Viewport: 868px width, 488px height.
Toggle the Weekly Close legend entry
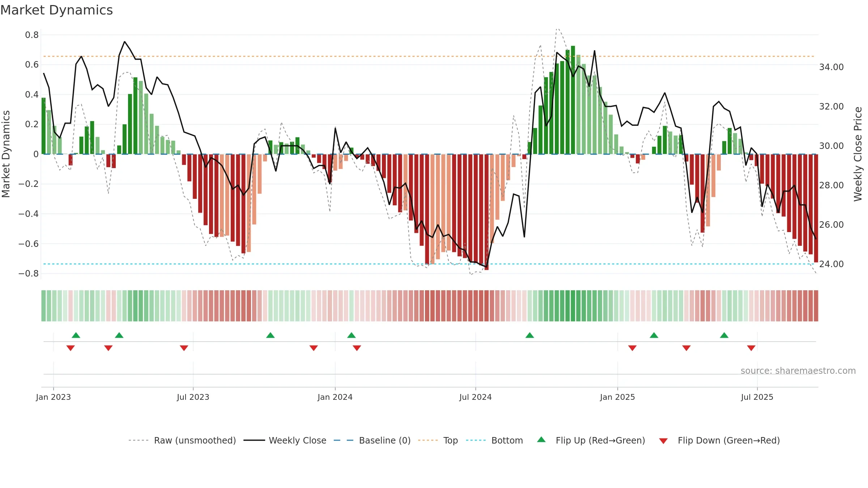(285, 440)
